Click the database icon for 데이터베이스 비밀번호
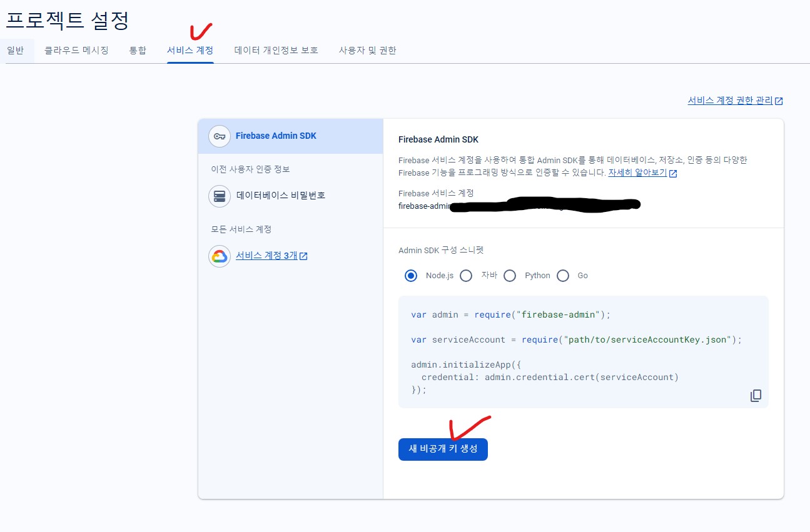The image size is (810, 532). point(220,196)
